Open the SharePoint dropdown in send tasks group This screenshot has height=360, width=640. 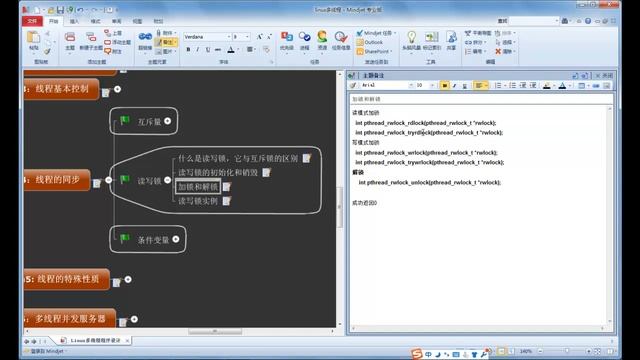click(391, 52)
